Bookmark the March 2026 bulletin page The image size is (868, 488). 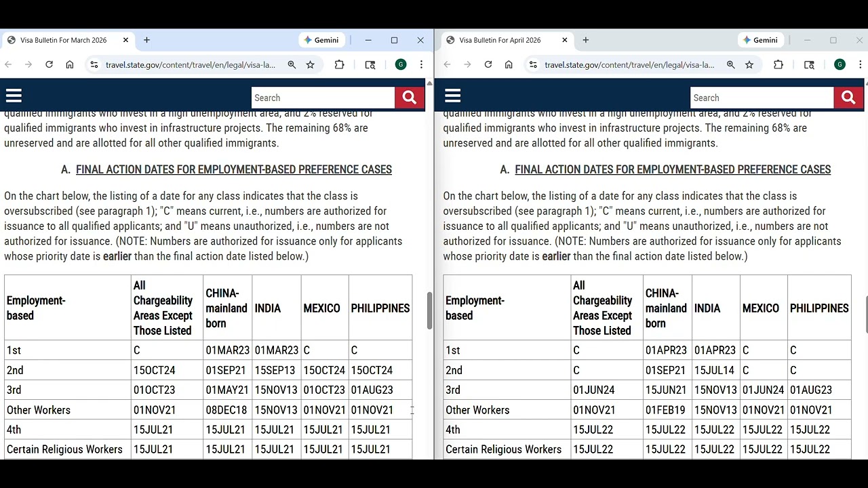click(310, 64)
